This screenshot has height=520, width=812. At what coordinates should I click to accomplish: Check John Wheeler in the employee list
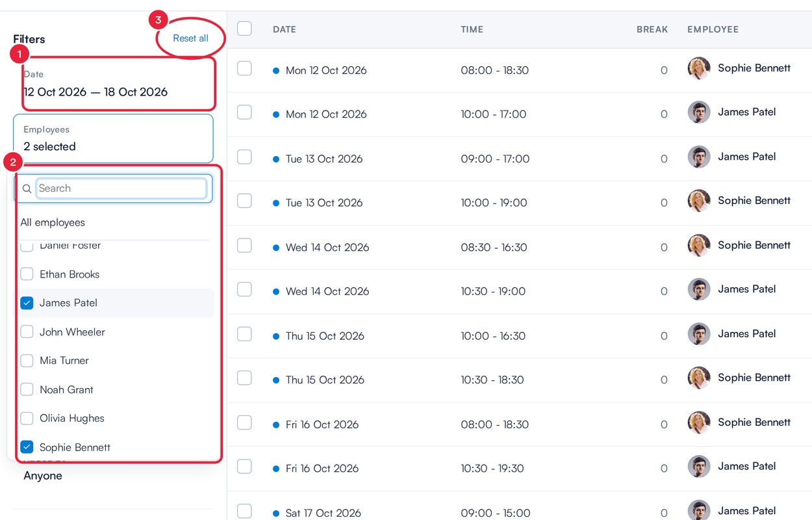27,331
